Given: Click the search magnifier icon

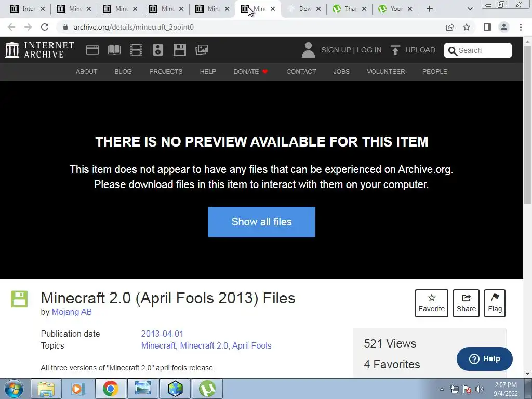Looking at the screenshot, I should (453, 51).
